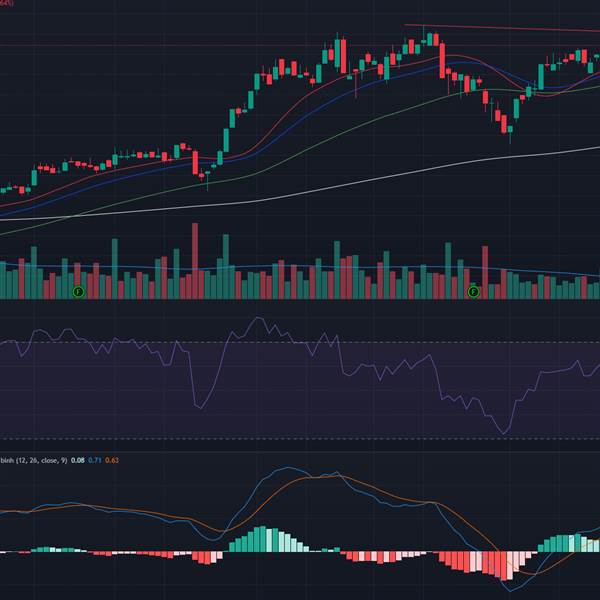Select the MACD legend '(12, 26, close, 9)'
This screenshot has height=600, width=600.
coord(41,460)
